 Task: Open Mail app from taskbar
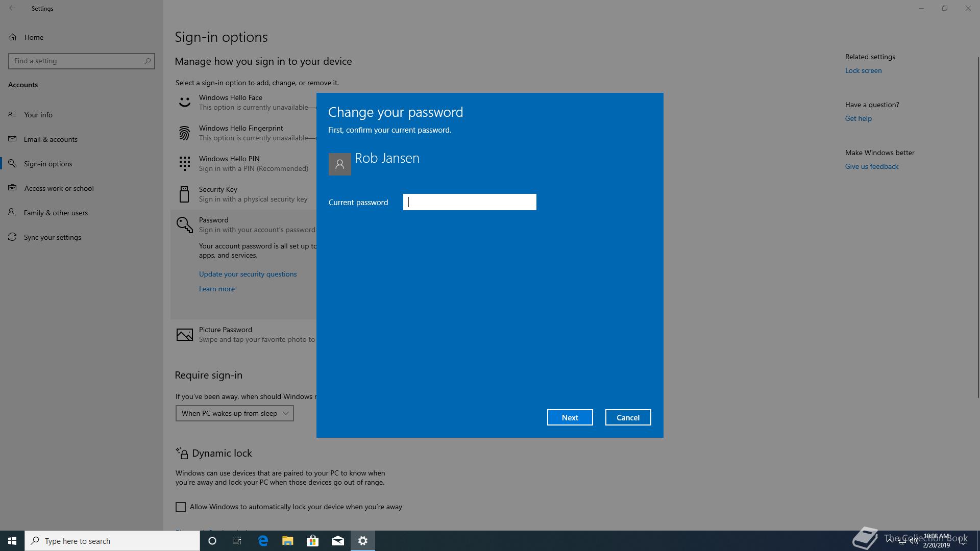[x=337, y=541]
